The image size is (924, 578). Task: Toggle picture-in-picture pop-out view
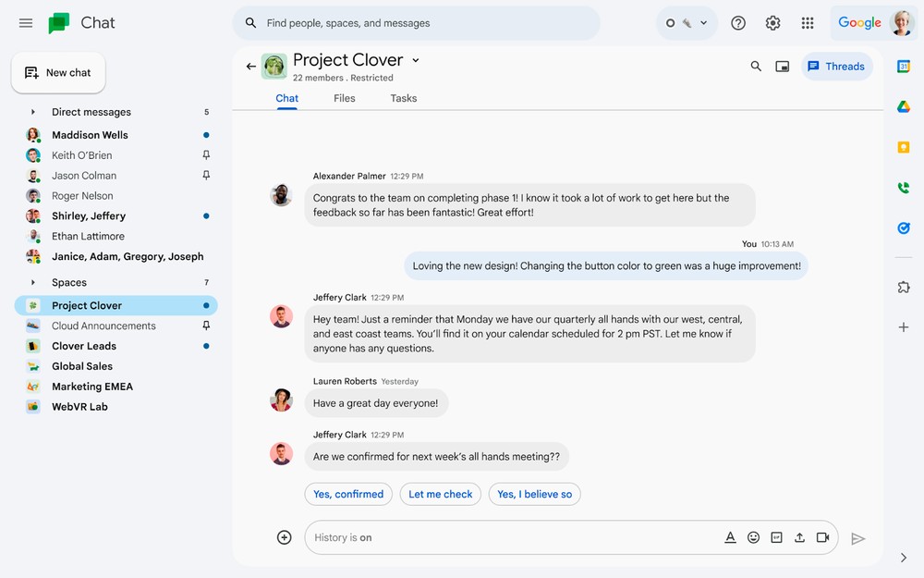(x=783, y=67)
